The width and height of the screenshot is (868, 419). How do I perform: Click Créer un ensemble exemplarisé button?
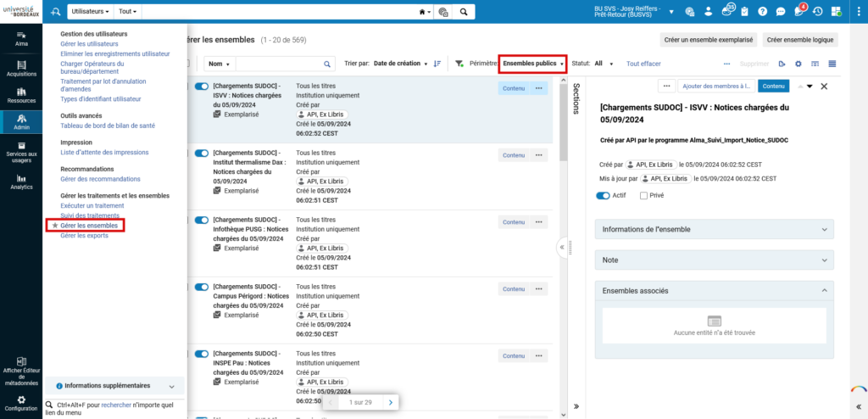[x=709, y=40]
